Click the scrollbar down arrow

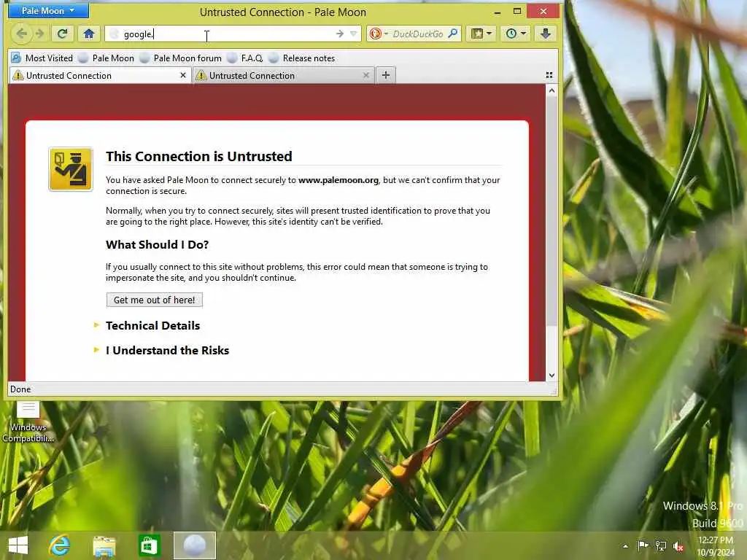[x=551, y=376]
